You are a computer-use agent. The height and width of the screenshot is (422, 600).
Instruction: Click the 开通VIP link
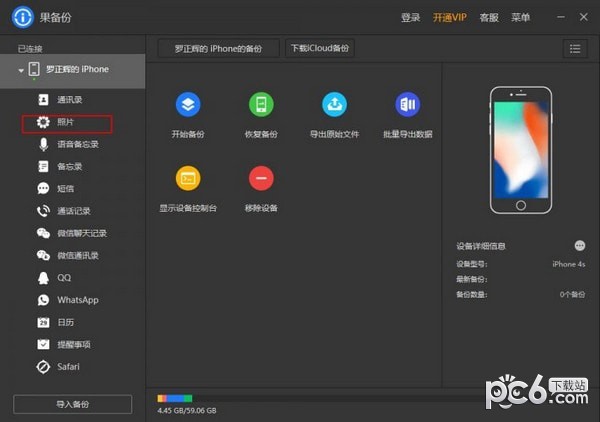450,17
